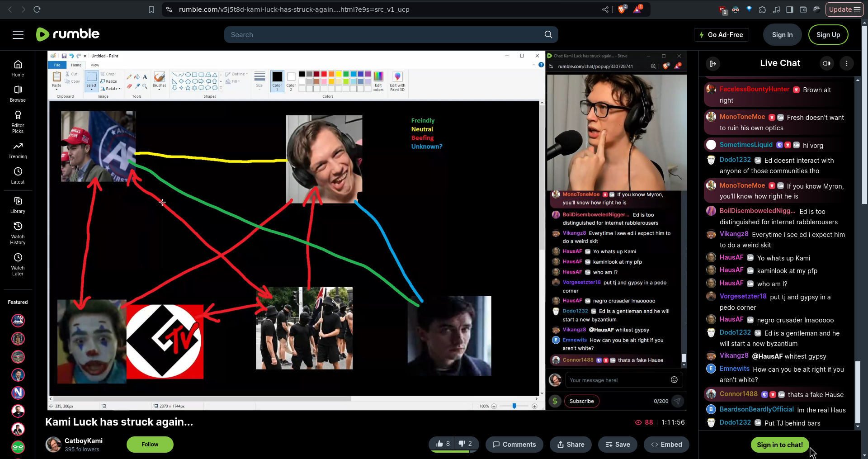Open the Save to playlist menu

pyautogui.click(x=618, y=445)
